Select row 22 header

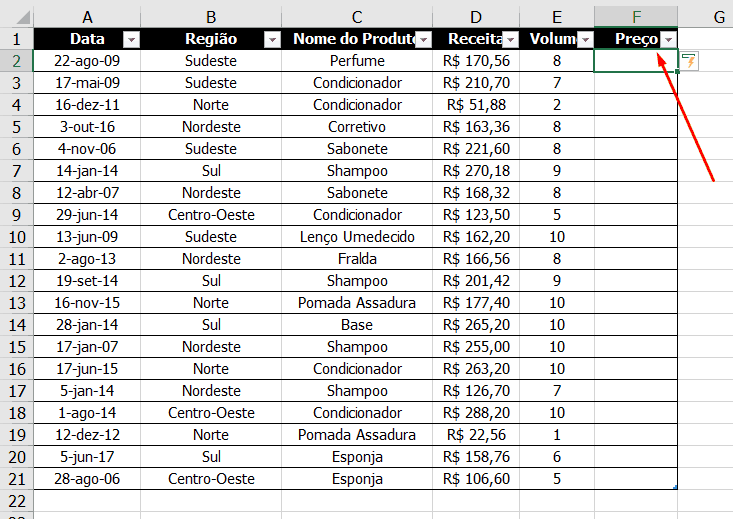click(x=16, y=500)
